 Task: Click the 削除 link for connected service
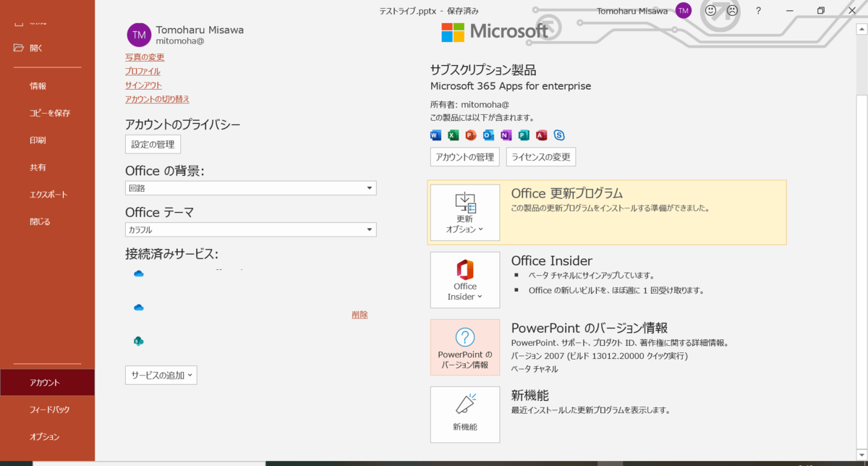(x=359, y=315)
